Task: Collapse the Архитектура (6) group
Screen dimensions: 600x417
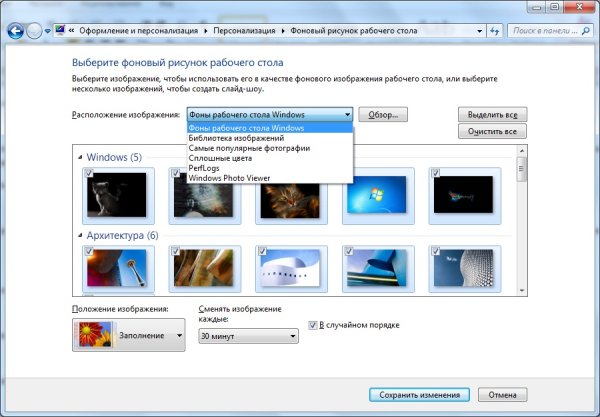Action: pos(80,235)
